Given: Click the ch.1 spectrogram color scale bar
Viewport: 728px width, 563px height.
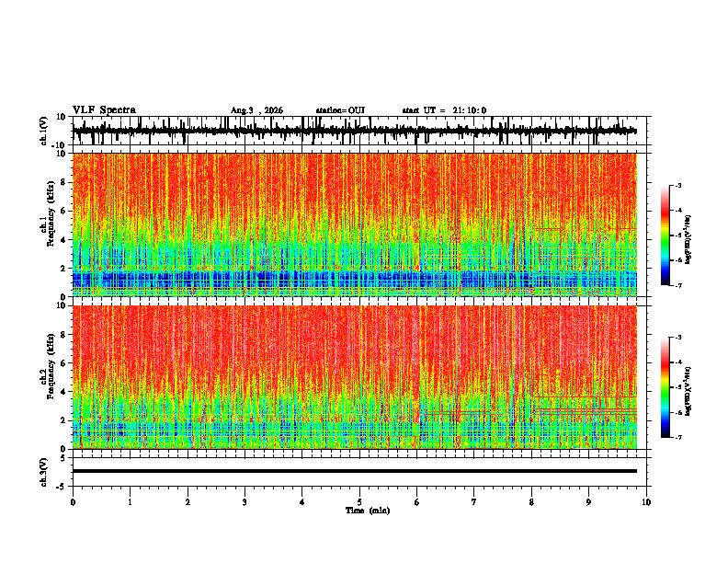Looking at the screenshot, I should tap(665, 236).
